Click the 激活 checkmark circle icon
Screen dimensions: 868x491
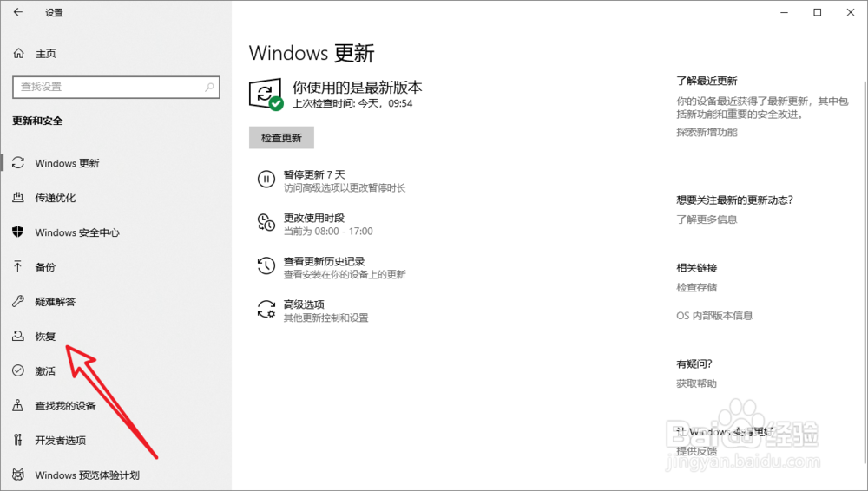(18, 370)
